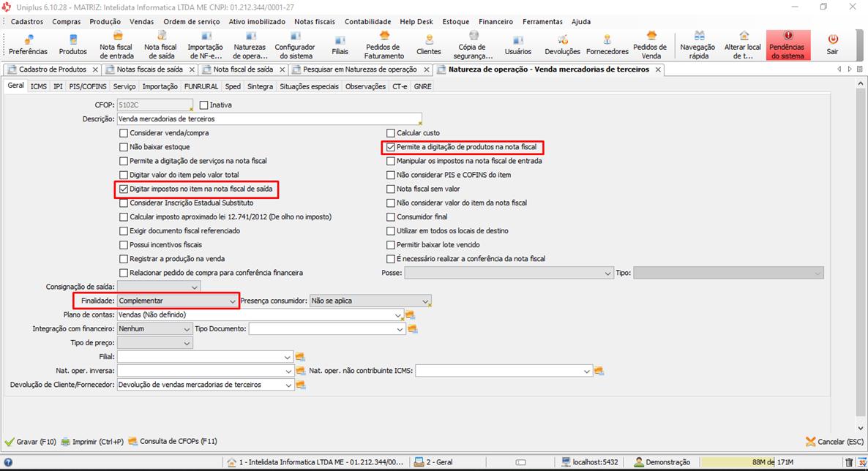Click search icon next to Filial field

tap(300, 357)
